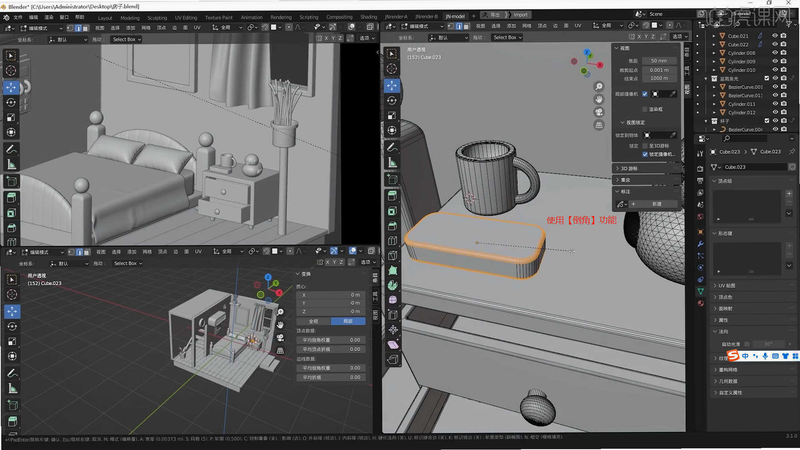
Task: Add a new vertex group with plus button
Action: point(789,193)
